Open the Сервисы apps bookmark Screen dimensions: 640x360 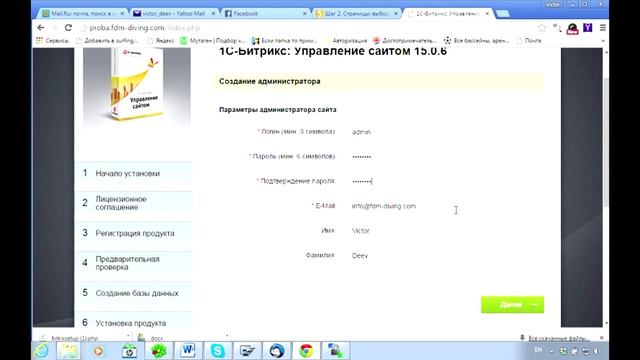coord(52,40)
